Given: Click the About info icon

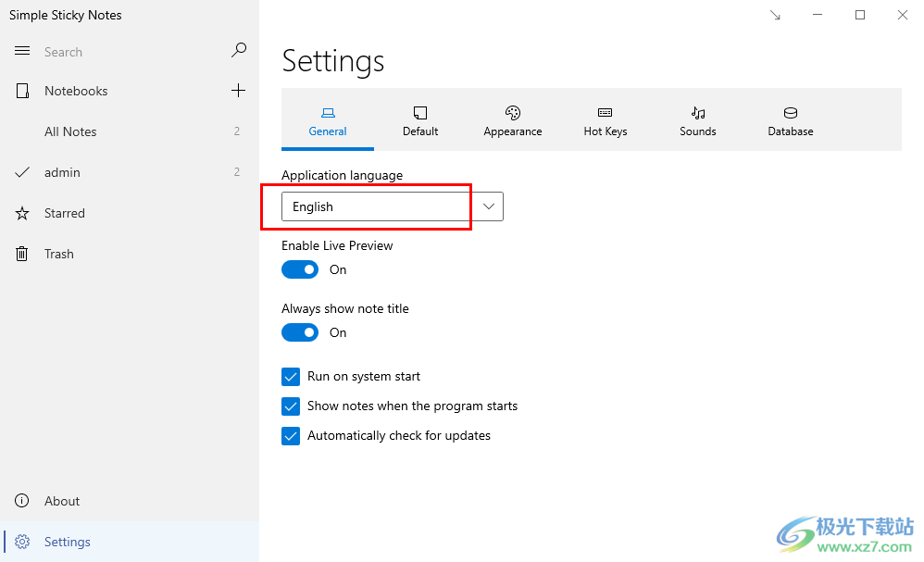Looking at the screenshot, I should click(x=22, y=501).
